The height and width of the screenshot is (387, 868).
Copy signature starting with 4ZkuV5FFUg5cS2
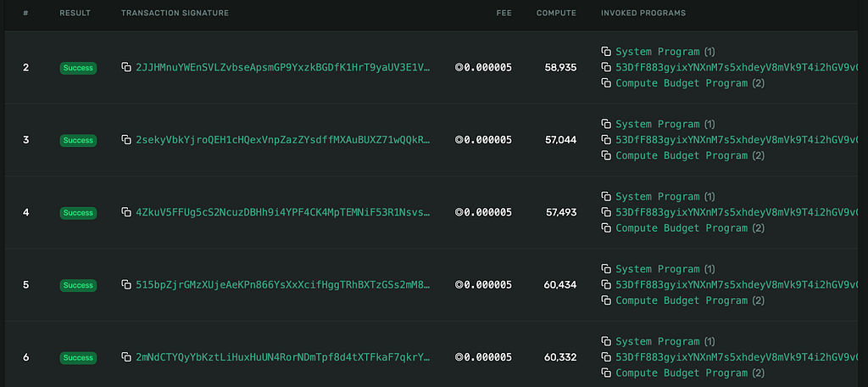coord(126,212)
